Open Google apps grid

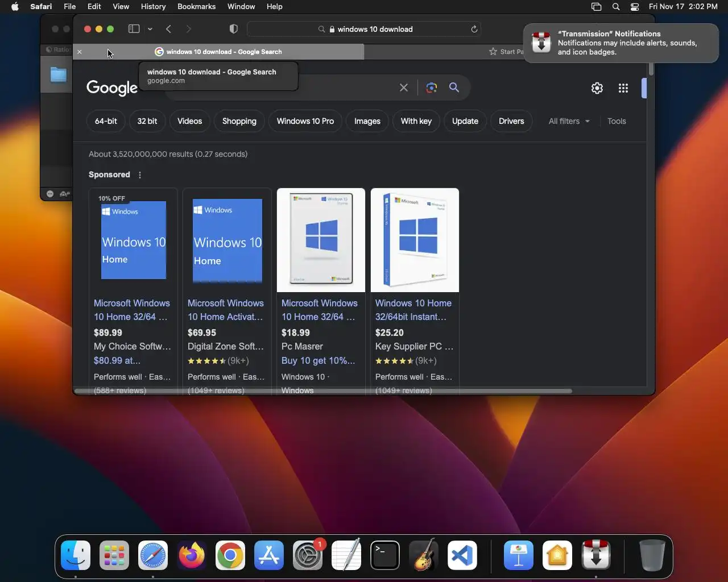[623, 88]
